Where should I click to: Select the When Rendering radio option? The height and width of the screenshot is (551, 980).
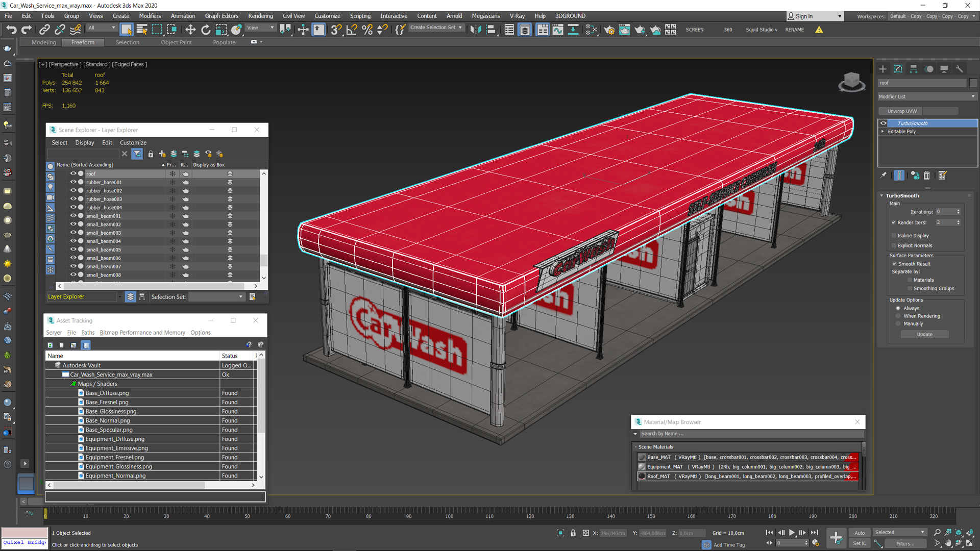click(x=898, y=316)
